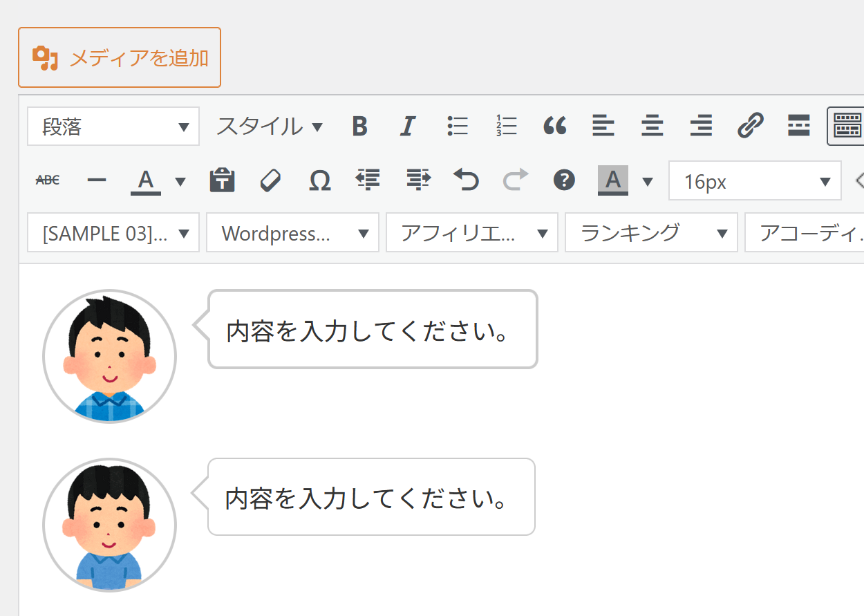This screenshot has height=616, width=864.
Task: Click the メディアを追加 button
Action: (120, 58)
